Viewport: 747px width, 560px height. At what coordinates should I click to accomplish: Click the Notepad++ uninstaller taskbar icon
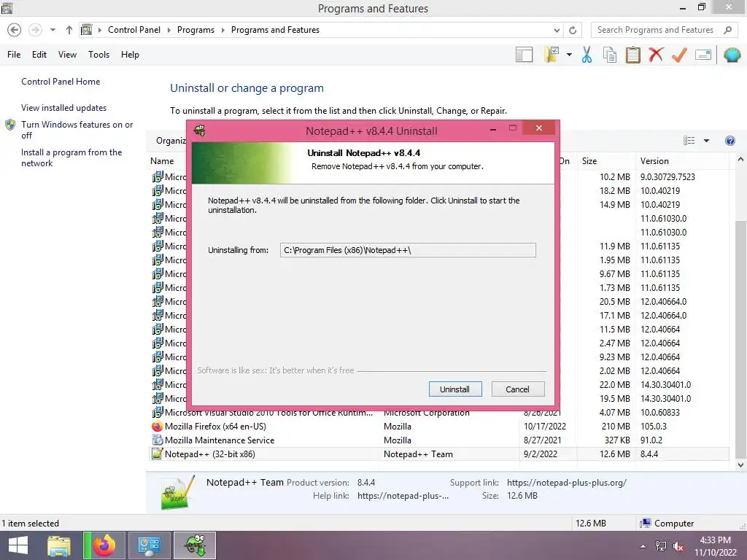point(195,545)
